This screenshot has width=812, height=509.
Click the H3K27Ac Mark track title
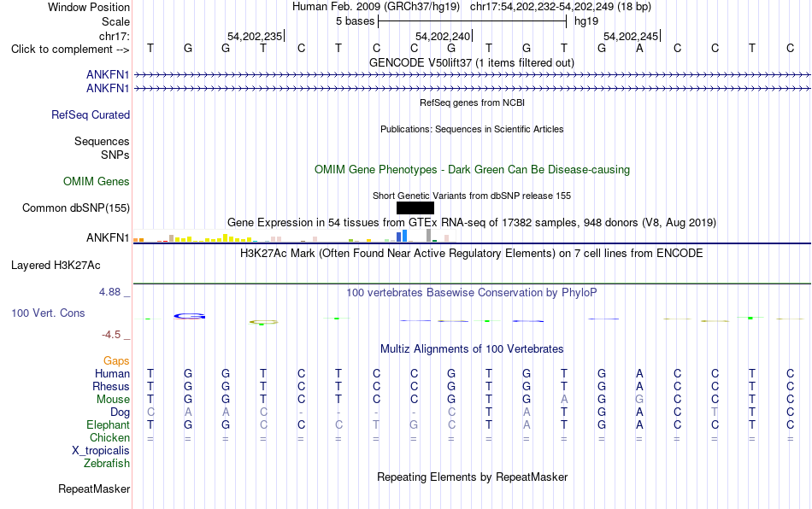[x=472, y=253]
